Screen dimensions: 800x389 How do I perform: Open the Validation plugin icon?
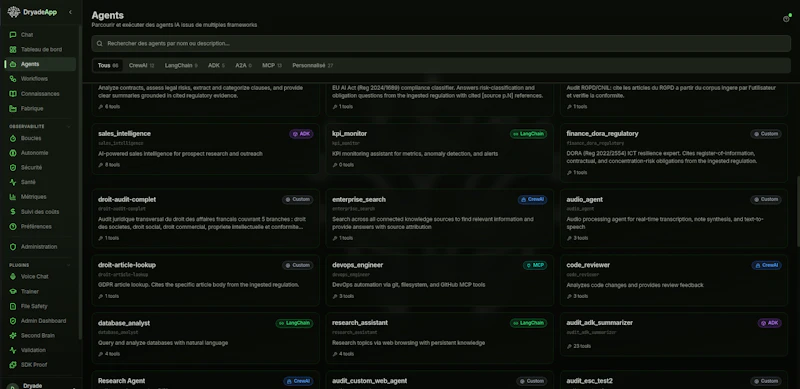(x=13, y=350)
